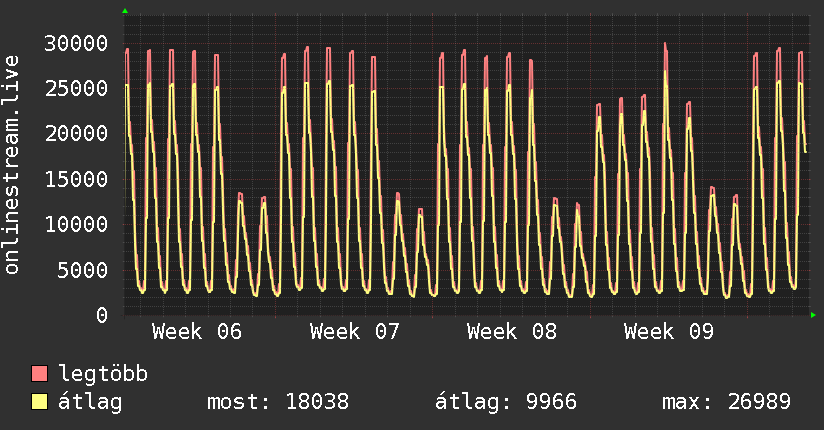Viewport: 824px width, 430px height.
Task: Click the 20000 y-axis tick label
Action: pos(76,134)
